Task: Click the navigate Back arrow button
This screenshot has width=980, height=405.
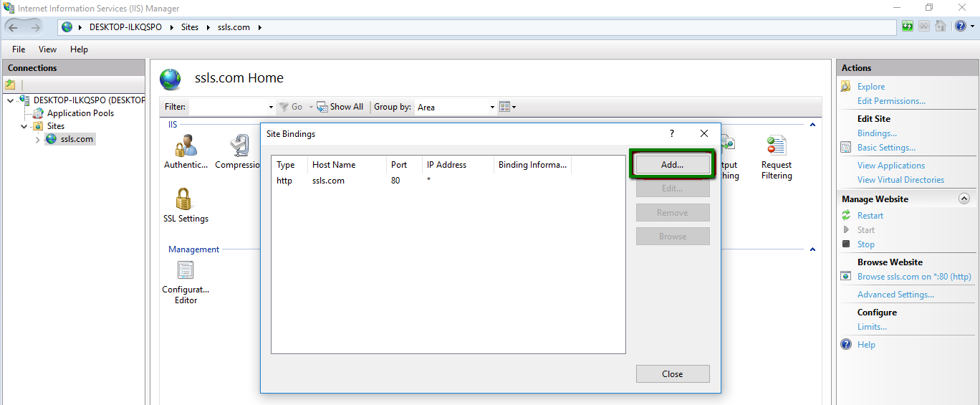Action: (x=14, y=27)
